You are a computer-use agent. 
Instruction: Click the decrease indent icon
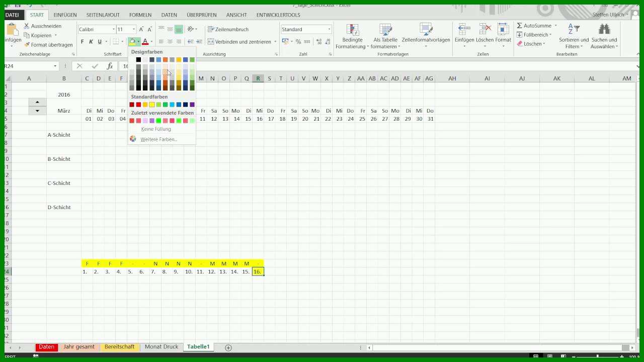coord(190,42)
